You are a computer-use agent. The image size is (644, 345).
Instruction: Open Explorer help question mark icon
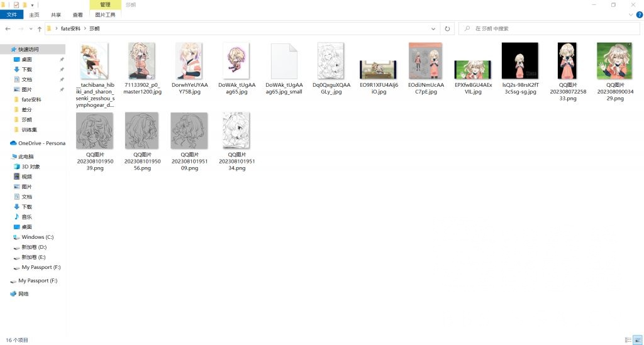640,15
